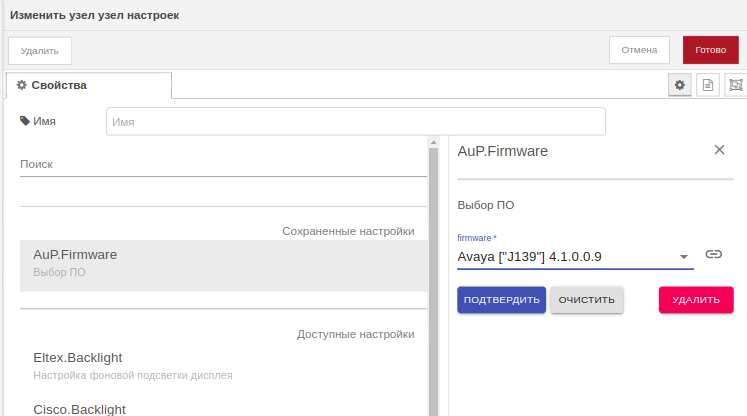
Task: Click the link icon beside firmware field
Action: pyautogui.click(x=713, y=255)
